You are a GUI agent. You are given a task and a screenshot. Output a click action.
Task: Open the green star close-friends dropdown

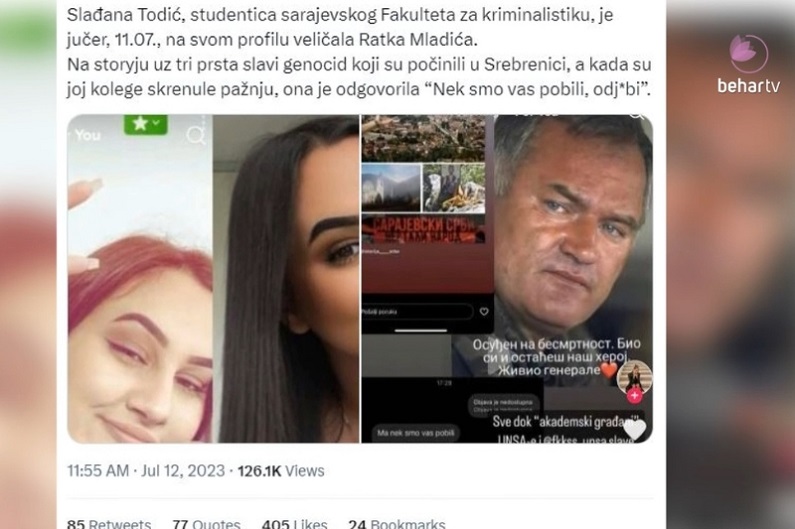[146, 124]
